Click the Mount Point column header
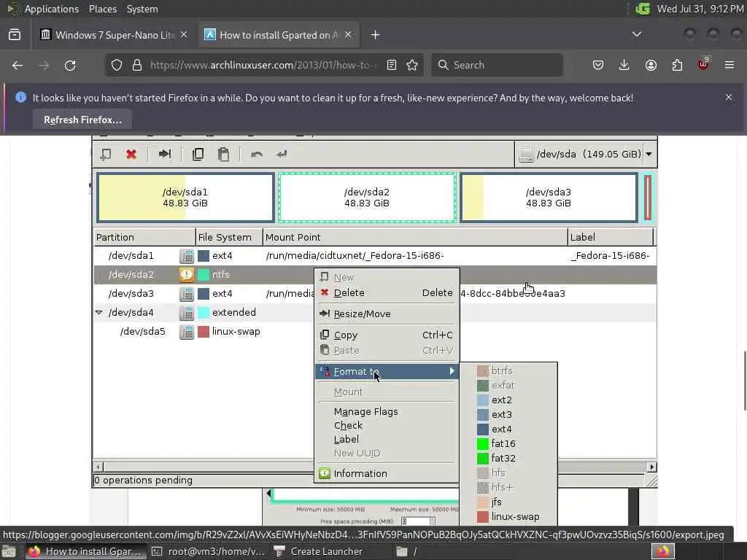 point(415,237)
